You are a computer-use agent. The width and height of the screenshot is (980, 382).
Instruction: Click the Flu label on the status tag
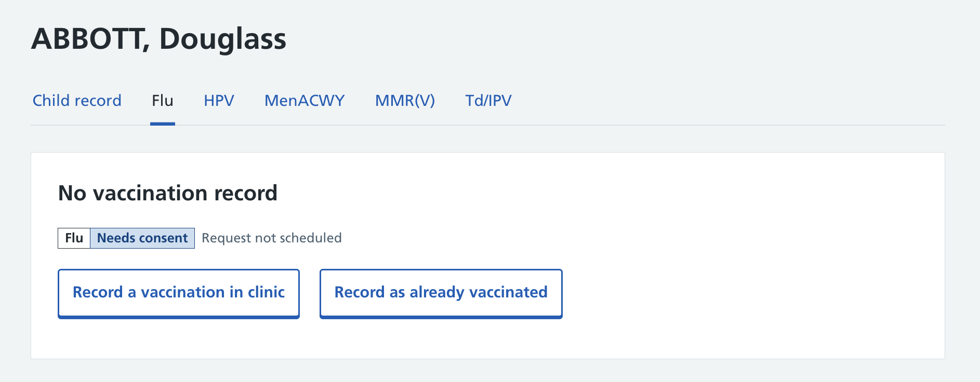pyautogui.click(x=74, y=238)
